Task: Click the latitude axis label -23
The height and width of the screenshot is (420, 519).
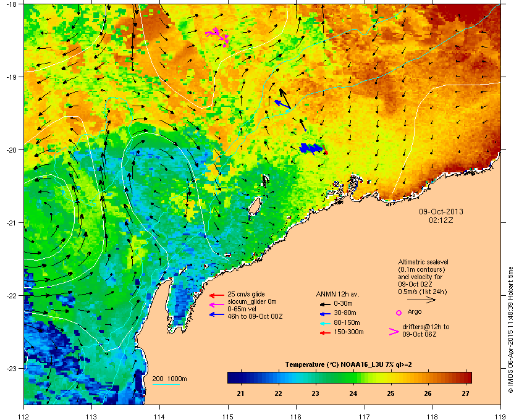Action: pyautogui.click(x=11, y=368)
